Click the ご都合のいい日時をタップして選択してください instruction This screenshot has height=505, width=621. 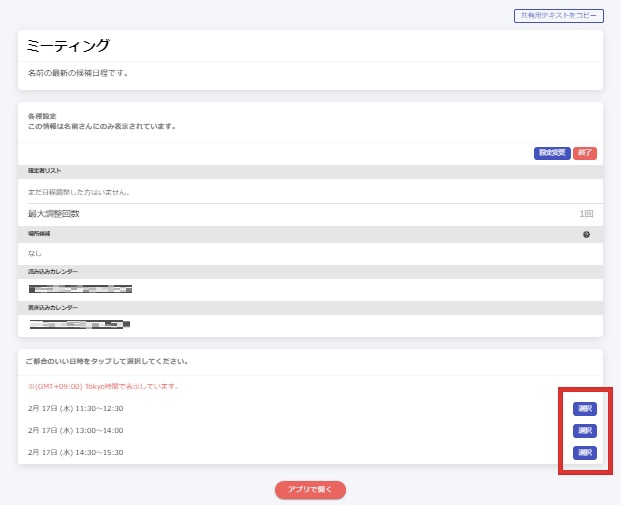tap(107, 362)
